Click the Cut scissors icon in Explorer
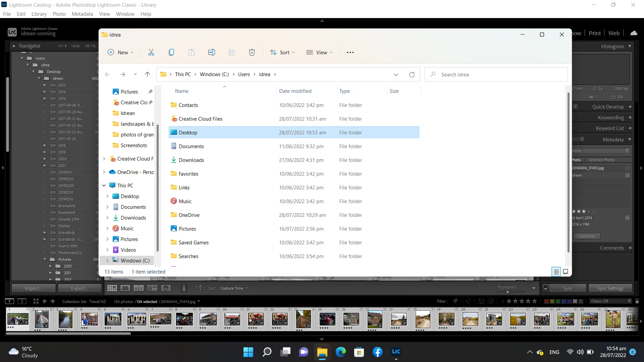This screenshot has width=644, height=362. (x=151, y=52)
